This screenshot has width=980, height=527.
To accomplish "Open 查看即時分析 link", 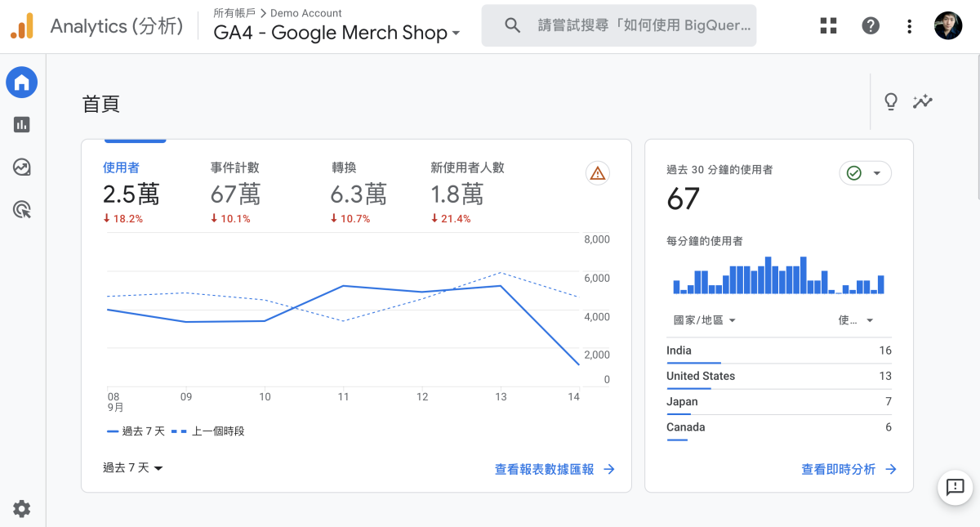I will click(x=839, y=469).
